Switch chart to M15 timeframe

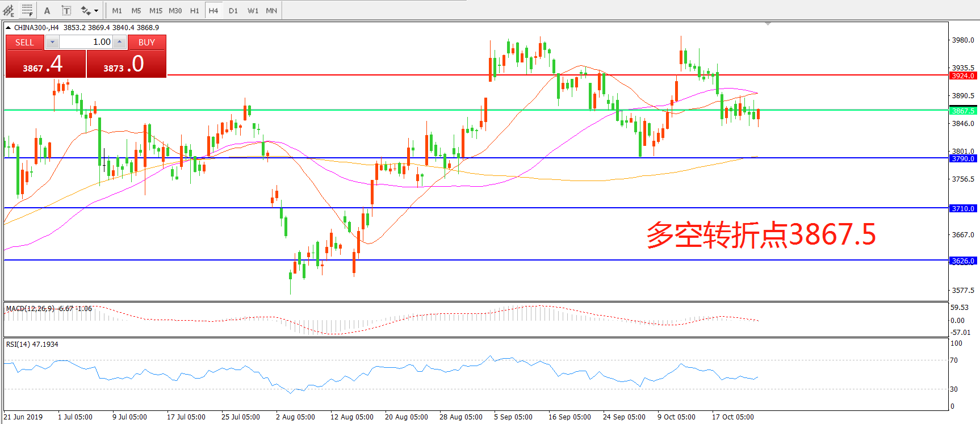coord(156,10)
